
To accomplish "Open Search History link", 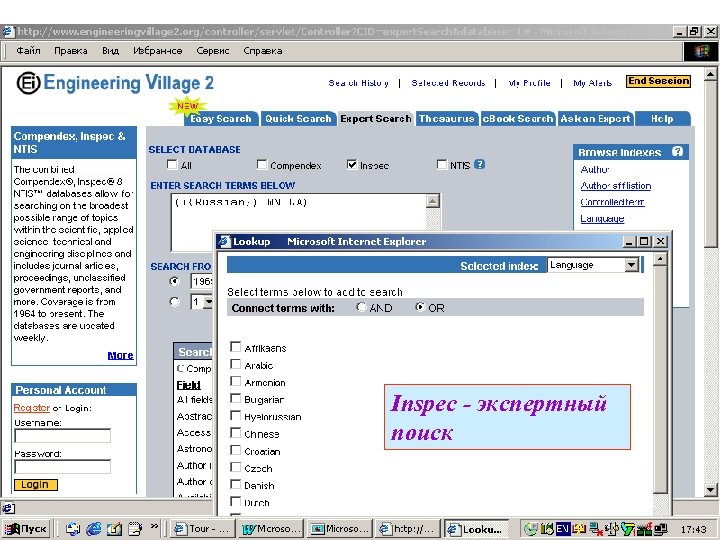I will pyautogui.click(x=358, y=83).
